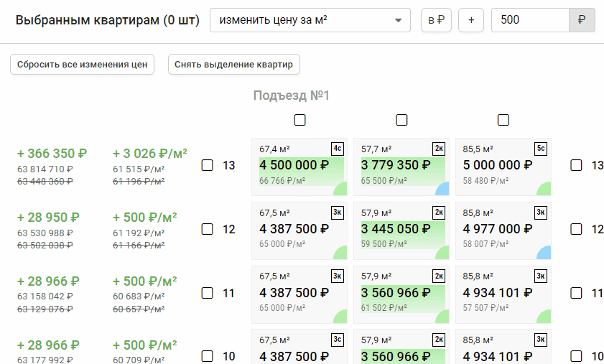Click the 2к badge on 3 445 050 ₽ apartment

click(x=439, y=213)
